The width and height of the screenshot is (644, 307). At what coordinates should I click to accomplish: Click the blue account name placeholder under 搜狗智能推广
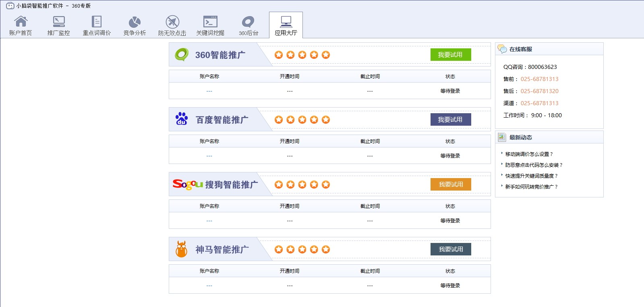click(x=209, y=221)
